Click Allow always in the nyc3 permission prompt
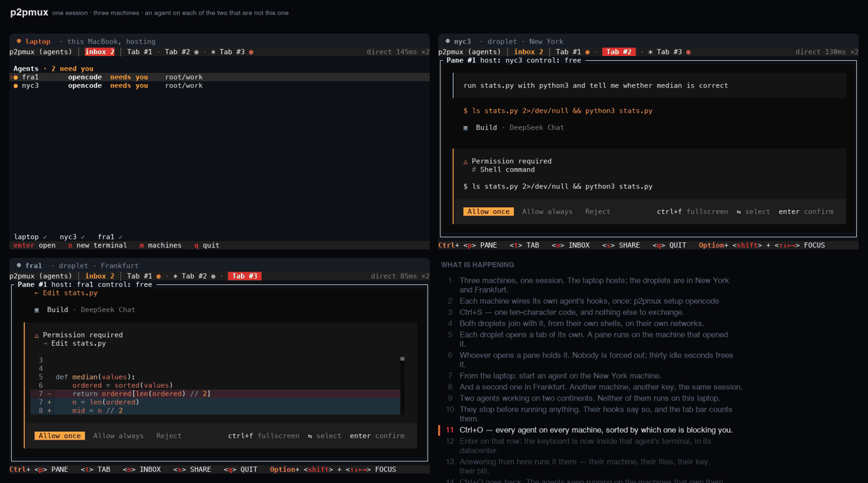Image resolution: width=868 pixels, height=483 pixels. tap(547, 211)
